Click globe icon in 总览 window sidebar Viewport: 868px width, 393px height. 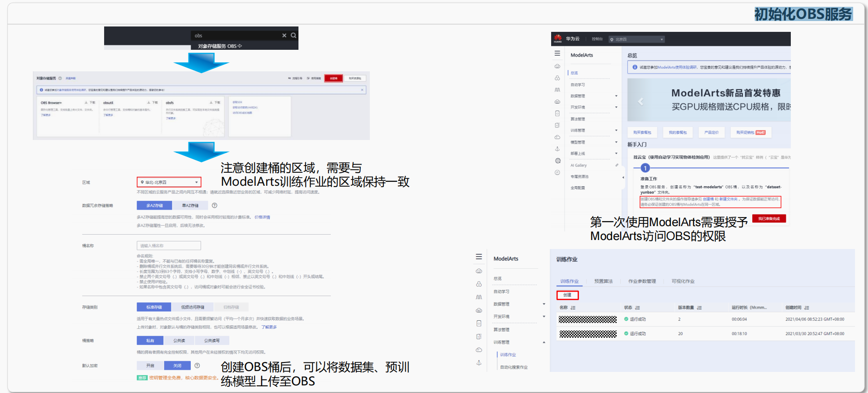[x=558, y=161]
